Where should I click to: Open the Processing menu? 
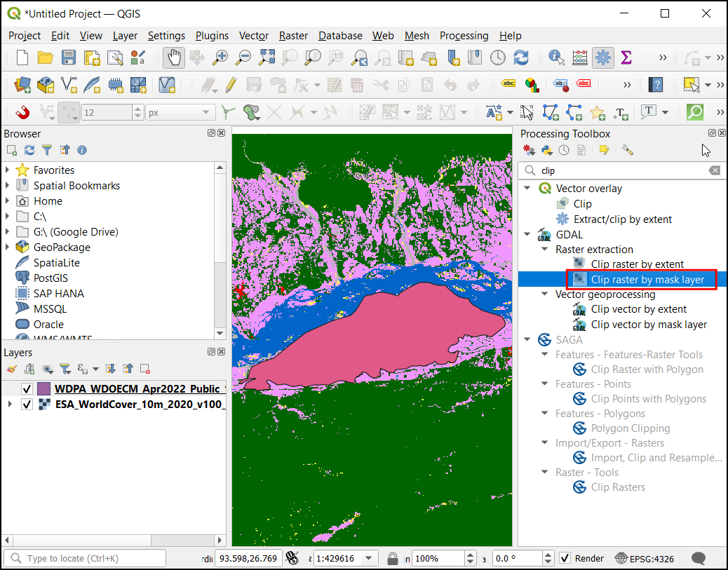464,36
